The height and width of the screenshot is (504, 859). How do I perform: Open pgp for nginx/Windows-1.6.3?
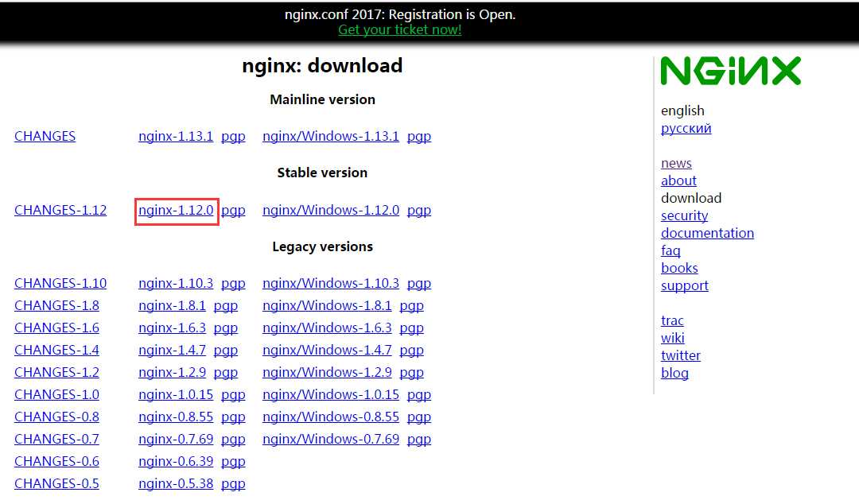(x=412, y=328)
